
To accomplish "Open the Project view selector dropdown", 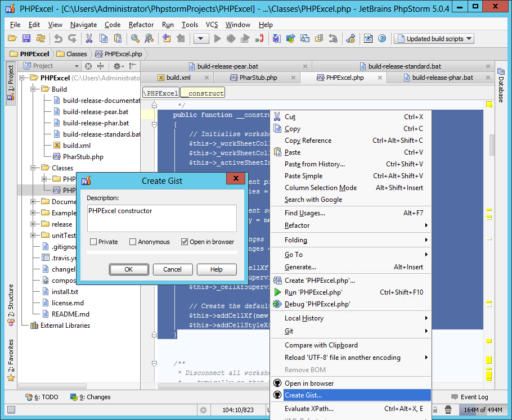I will point(51,66).
